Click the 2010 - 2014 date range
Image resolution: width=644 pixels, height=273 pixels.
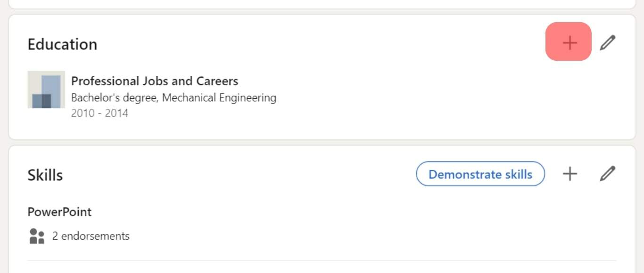[x=99, y=113]
